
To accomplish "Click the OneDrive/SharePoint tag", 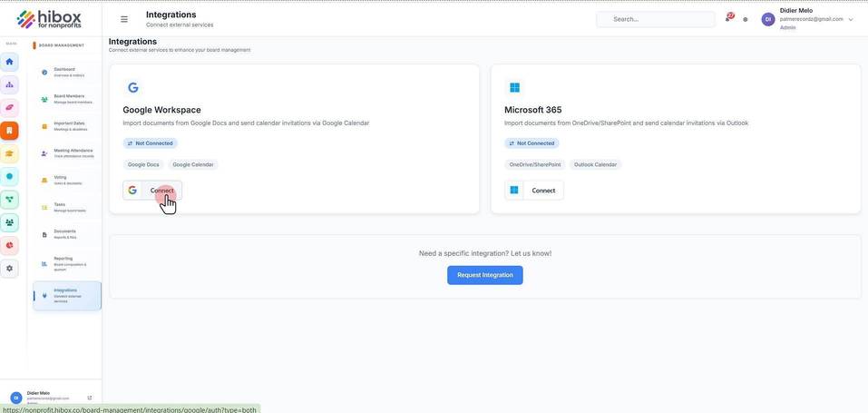I will [535, 164].
